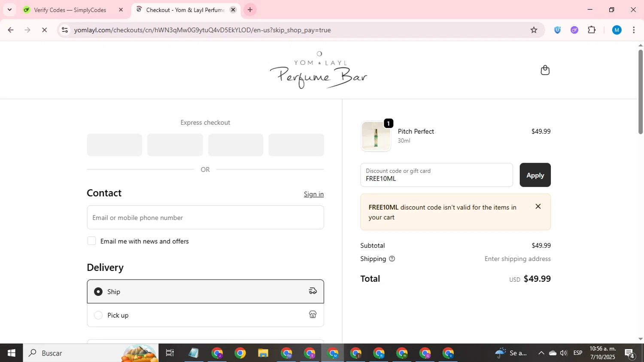Open File Explorer from the taskbar
Image resolution: width=644 pixels, height=362 pixels.
tap(263, 353)
